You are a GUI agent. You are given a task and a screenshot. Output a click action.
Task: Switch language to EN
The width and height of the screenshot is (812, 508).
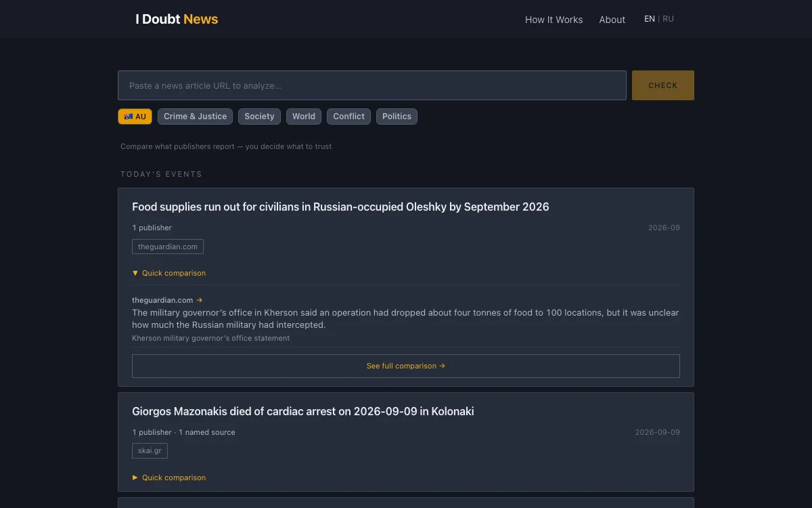coord(650,19)
